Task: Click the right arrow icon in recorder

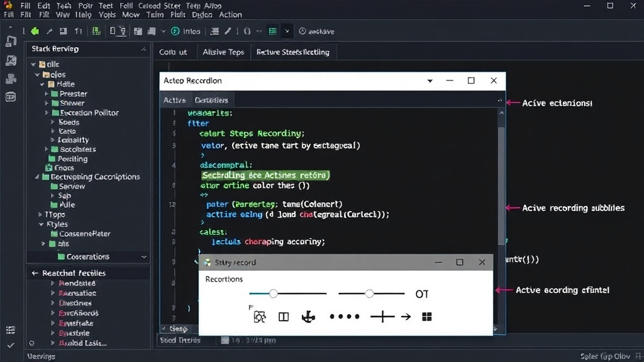Action: [406, 317]
